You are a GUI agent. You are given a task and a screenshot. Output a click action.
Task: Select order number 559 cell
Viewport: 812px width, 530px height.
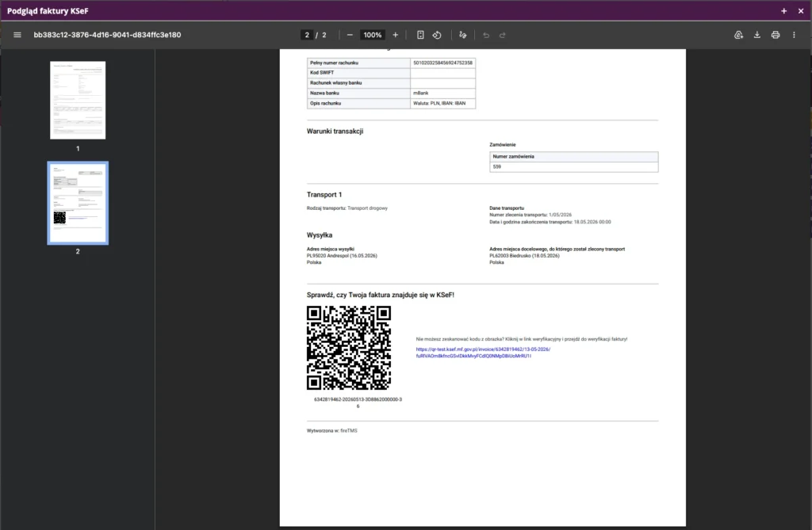click(x=574, y=166)
